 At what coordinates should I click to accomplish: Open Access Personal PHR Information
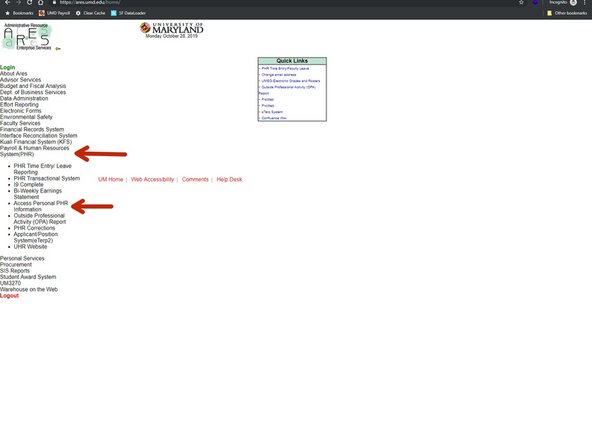tap(41, 206)
